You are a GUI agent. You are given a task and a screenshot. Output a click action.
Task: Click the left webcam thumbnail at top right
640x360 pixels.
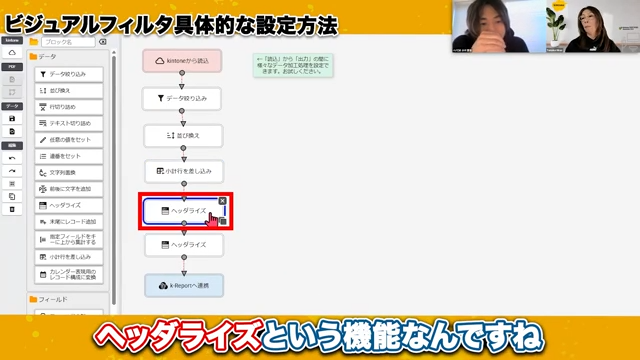click(x=499, y=26)
